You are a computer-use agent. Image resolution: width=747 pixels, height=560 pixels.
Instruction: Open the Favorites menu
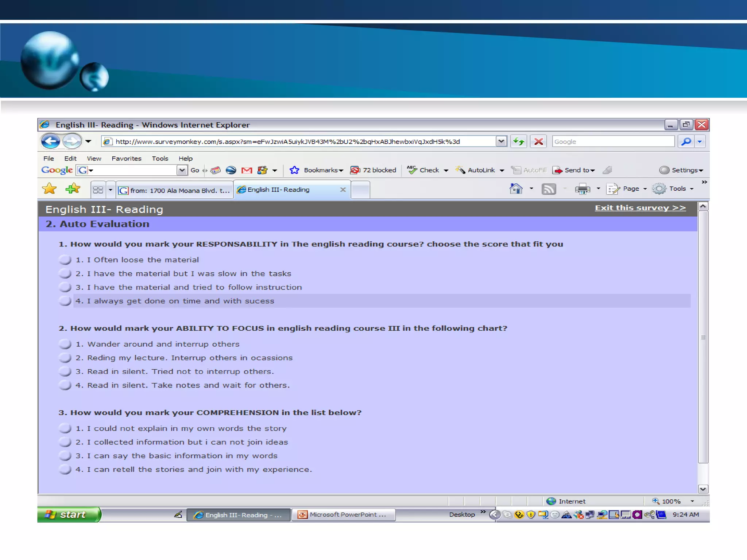[126, 159]
